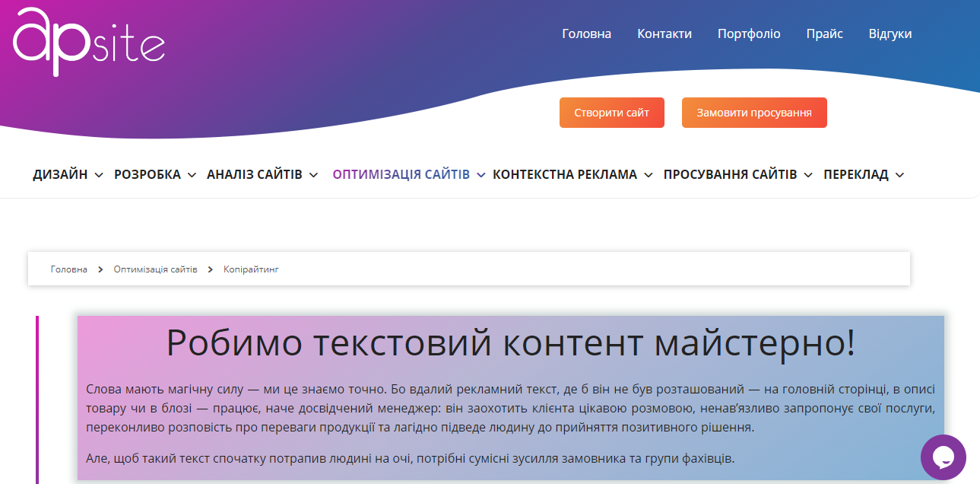
Task: Click the Замовити просування button
Action: pyautogui.click(x=753, y=112)
